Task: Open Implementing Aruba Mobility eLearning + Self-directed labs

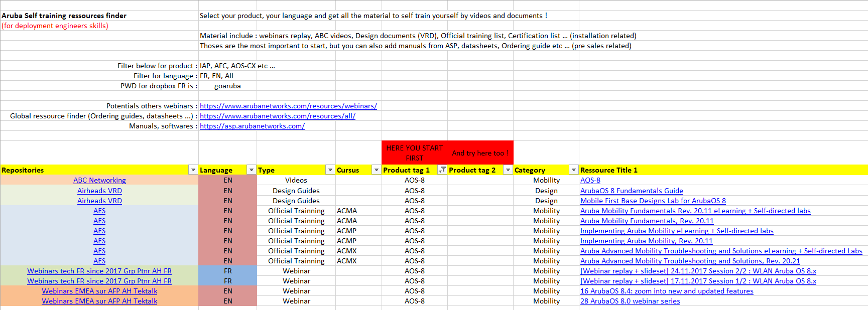Action: click(677, 231)
